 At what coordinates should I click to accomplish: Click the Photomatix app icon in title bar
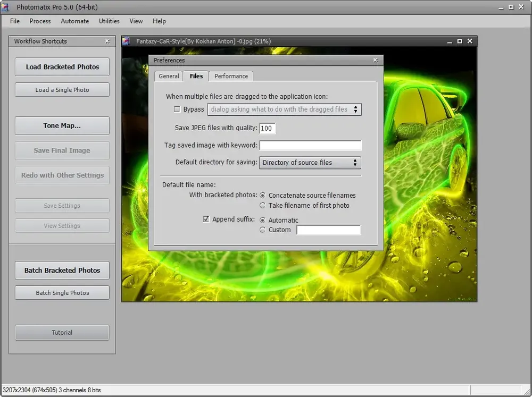5,7
